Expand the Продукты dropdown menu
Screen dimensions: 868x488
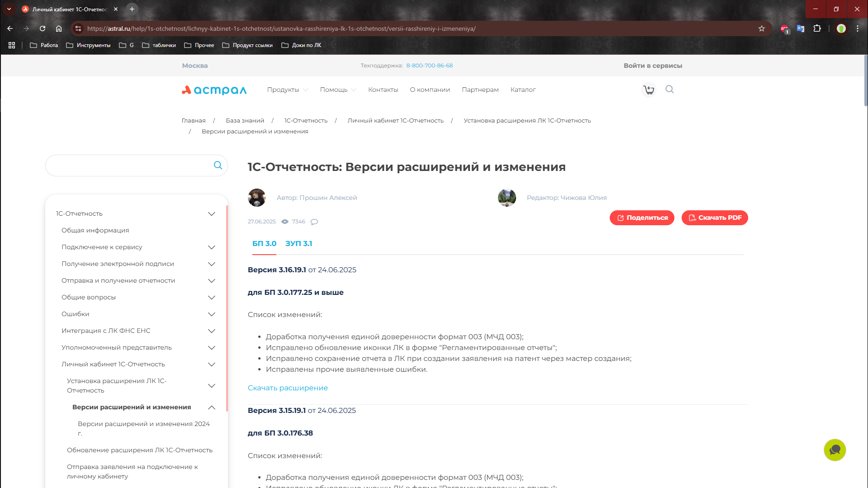click(288, 90)
